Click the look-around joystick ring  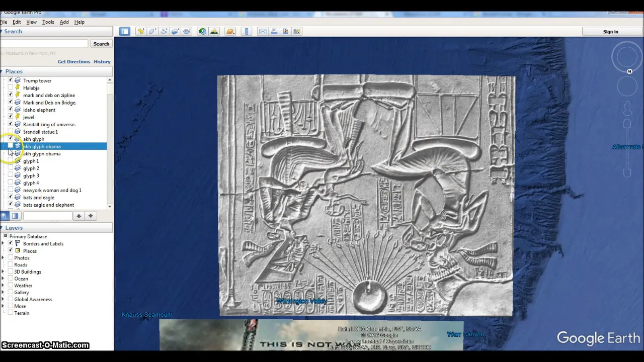tap(627, 57)
